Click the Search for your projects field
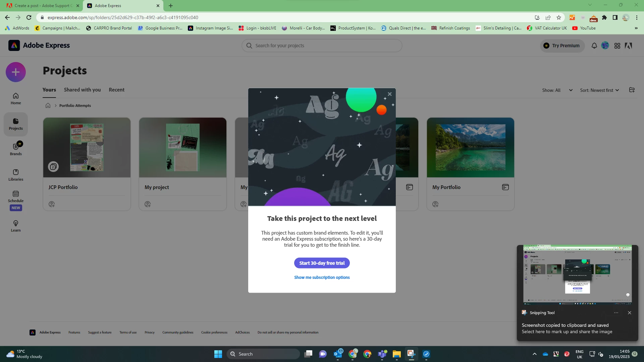 click(x=322, y=46)
